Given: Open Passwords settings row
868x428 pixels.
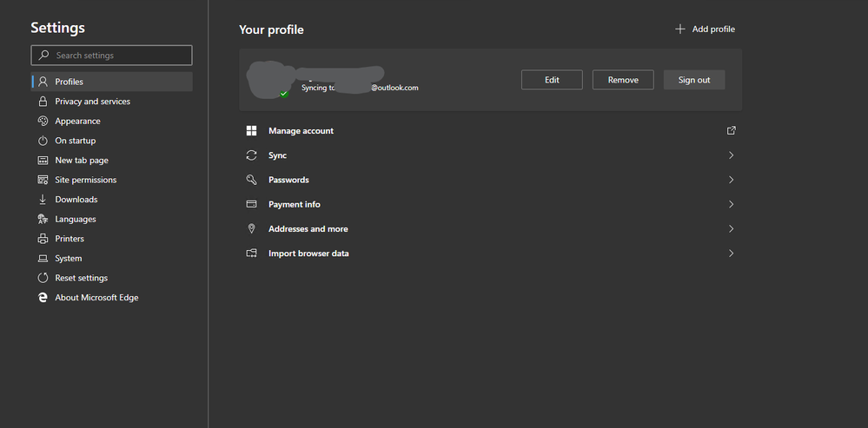Looking at the screenshot, I should [x=490, y=180].
